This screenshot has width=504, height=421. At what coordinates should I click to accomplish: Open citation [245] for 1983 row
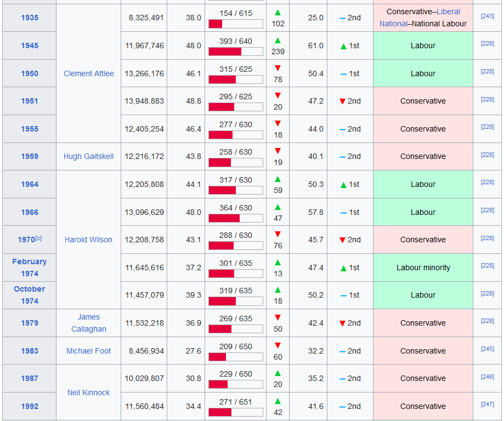point(488,349)
